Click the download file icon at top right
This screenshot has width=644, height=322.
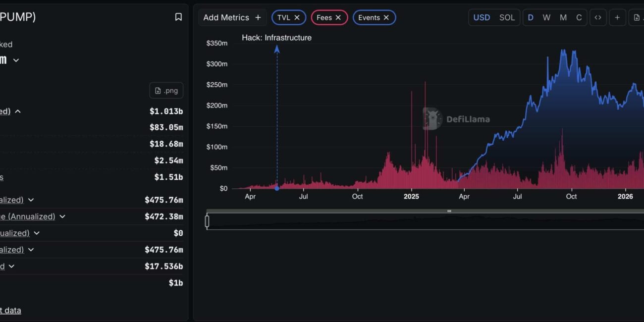[x=637, y=17]
